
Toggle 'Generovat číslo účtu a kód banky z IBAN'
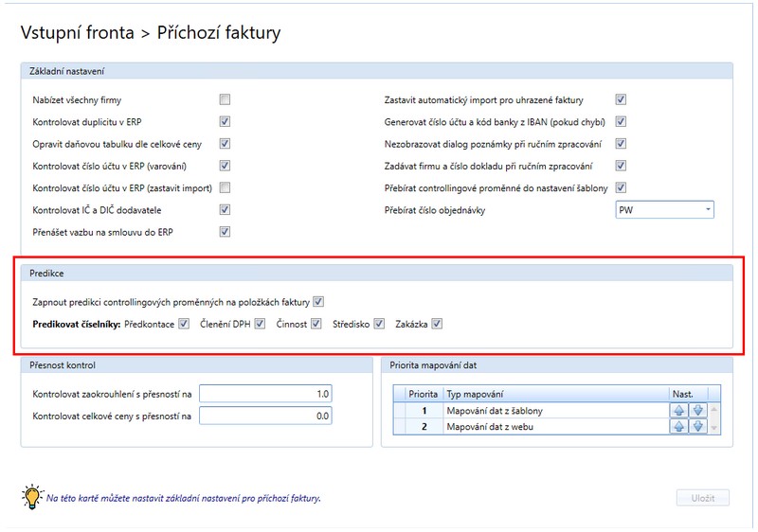622,121
